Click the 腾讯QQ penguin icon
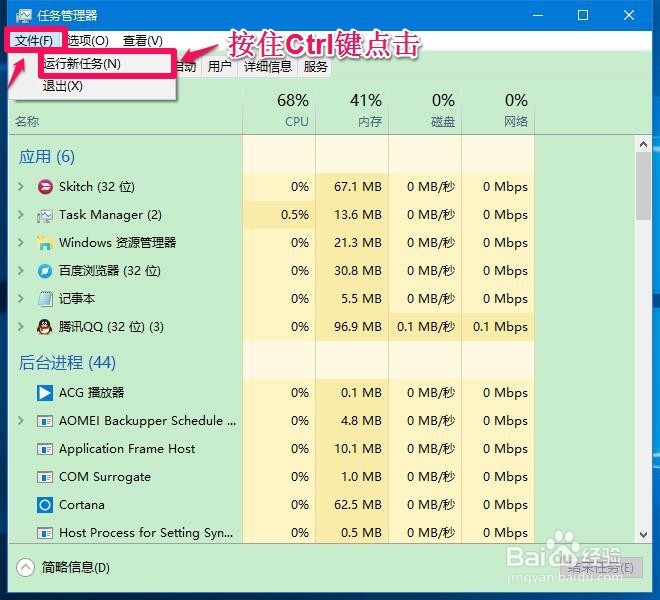This screenshot has height=600, width=660. pos(45,327)
